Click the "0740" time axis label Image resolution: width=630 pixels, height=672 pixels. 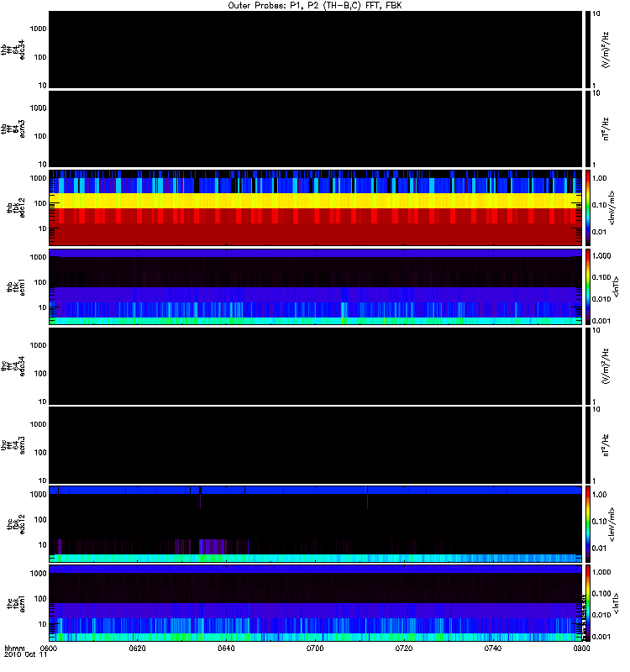(493, 648)
